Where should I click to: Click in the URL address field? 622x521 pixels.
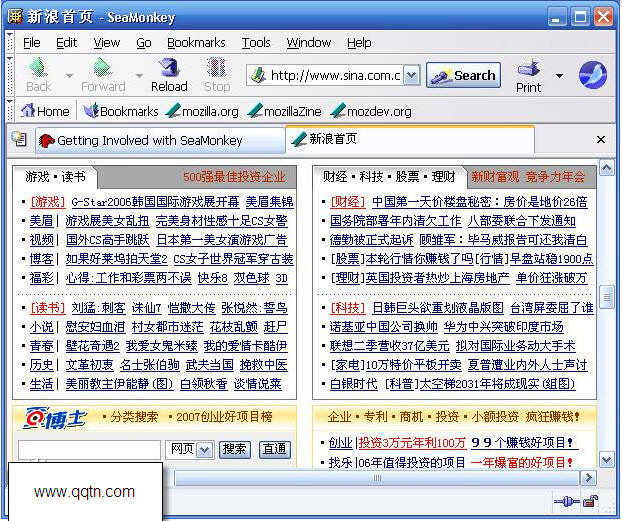(335, 75)
